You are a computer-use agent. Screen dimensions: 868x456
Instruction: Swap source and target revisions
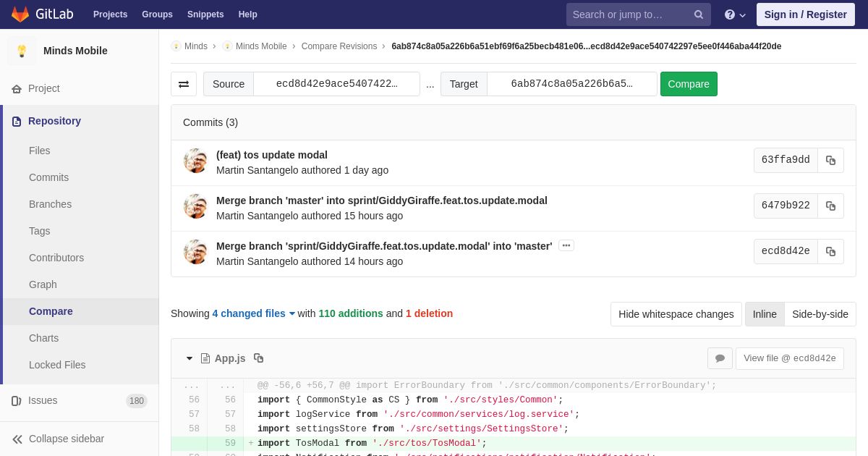[184, 84]
